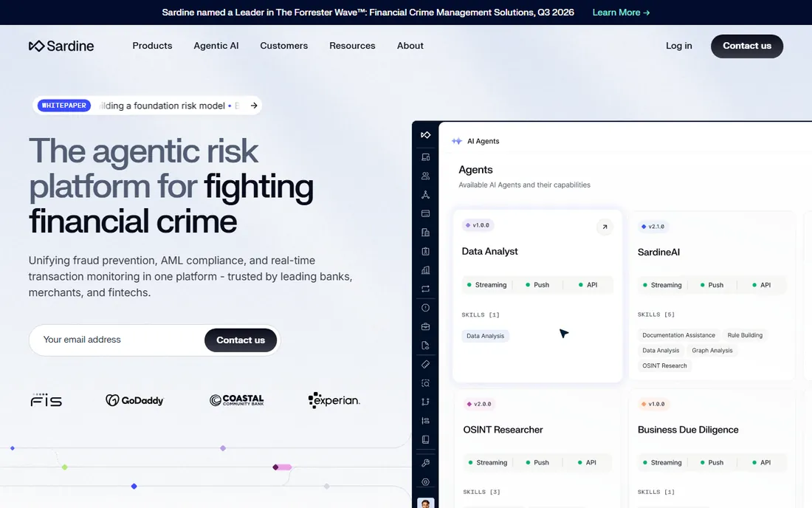Open the credit card icon in the sidebar
812x508 pixels.
[426, 214]
